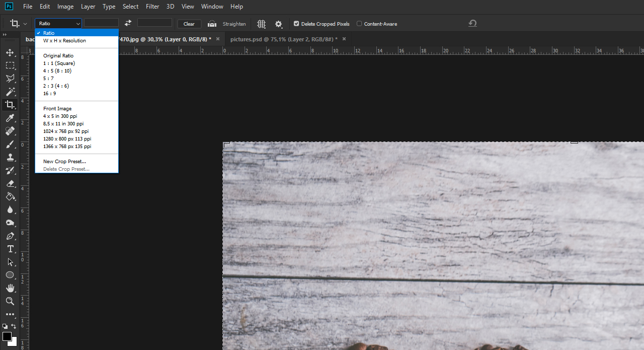Switch to the pictures.psd tab
Screen dimensions: 644x350
284,39
